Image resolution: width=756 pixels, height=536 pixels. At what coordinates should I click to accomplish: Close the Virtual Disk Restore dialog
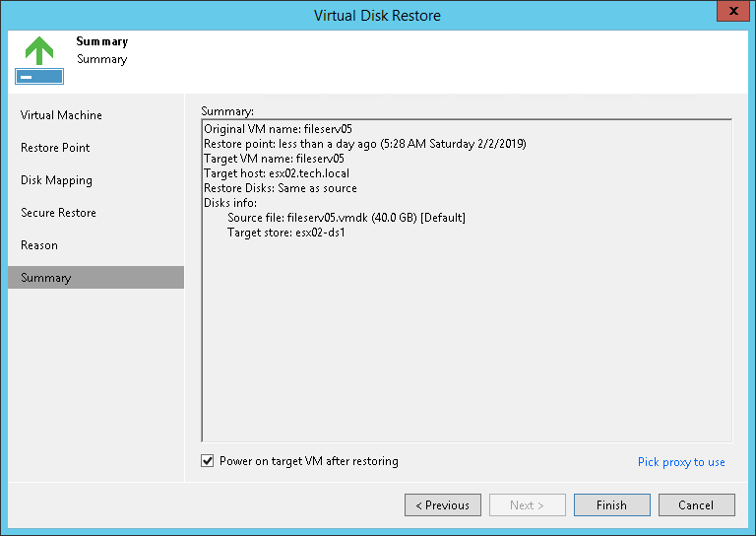(728, 14)
